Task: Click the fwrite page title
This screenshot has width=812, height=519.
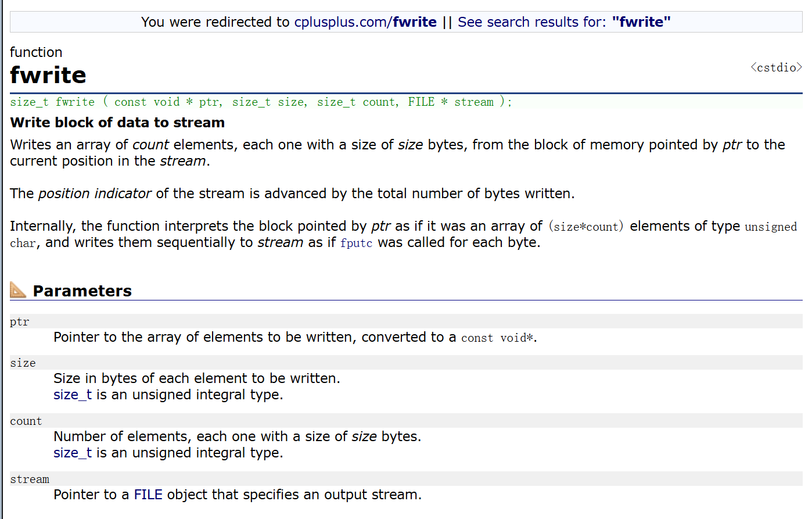Action: point(48,75)
